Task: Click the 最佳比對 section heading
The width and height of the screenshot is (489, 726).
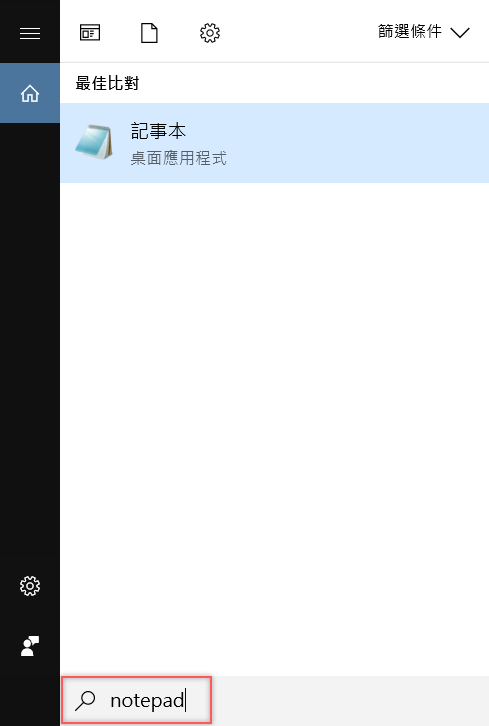Action: point(107,83)
